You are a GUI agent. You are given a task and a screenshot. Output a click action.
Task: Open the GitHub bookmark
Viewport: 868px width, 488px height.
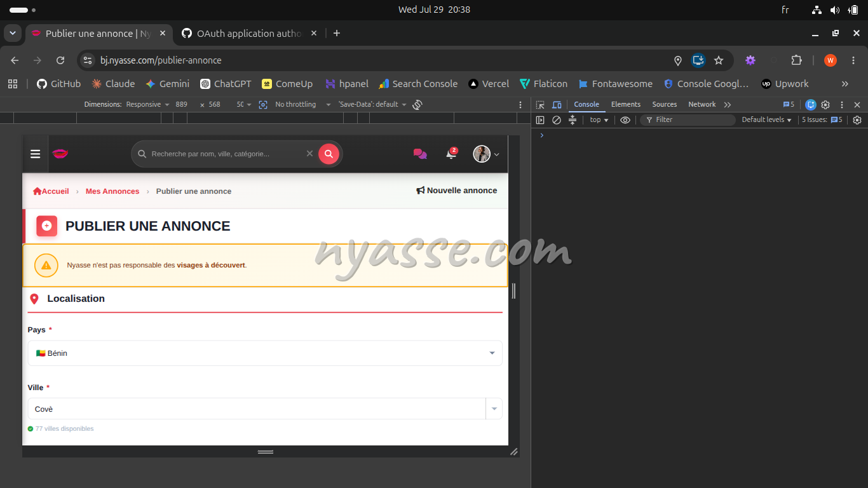[x=59, y=84]
